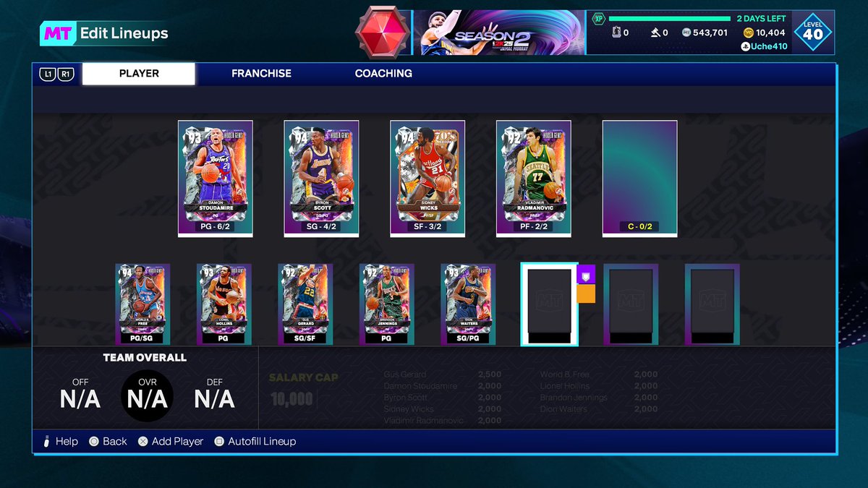Click the 543,701 MT balance
The image size is (868, 488).
[710, 33]
